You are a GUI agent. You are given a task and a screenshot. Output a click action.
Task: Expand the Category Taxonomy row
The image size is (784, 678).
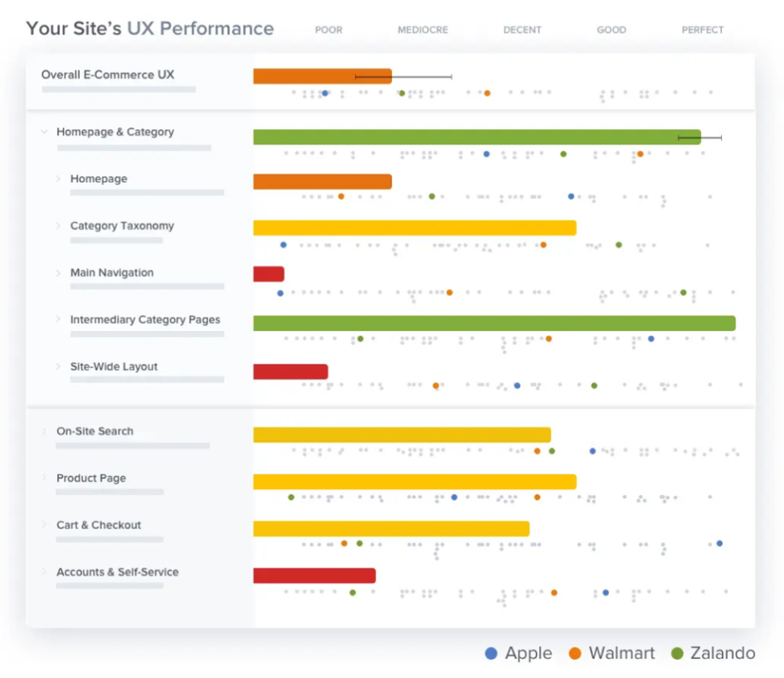[58, 226]
